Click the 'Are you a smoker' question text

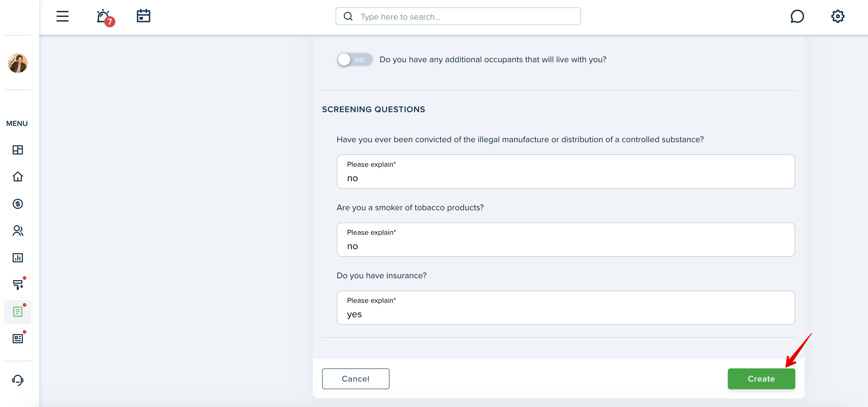pyautogui.click(x=410, y=208)
